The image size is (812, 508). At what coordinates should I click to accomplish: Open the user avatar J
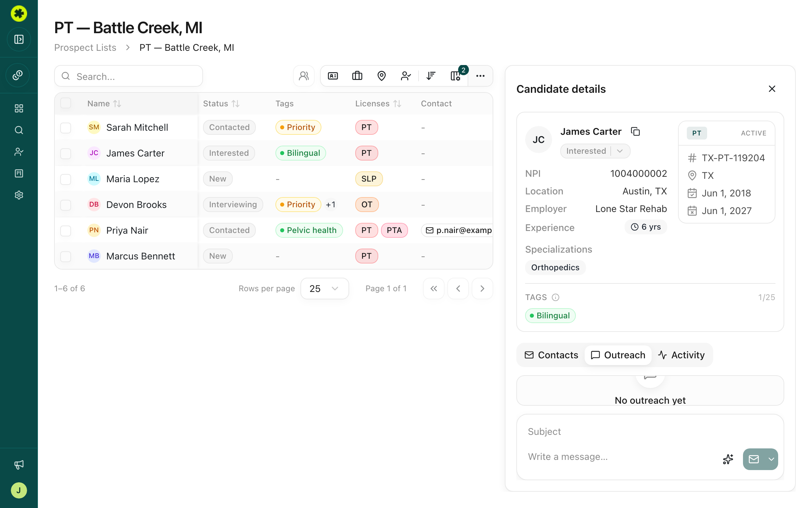click(19, 490)
